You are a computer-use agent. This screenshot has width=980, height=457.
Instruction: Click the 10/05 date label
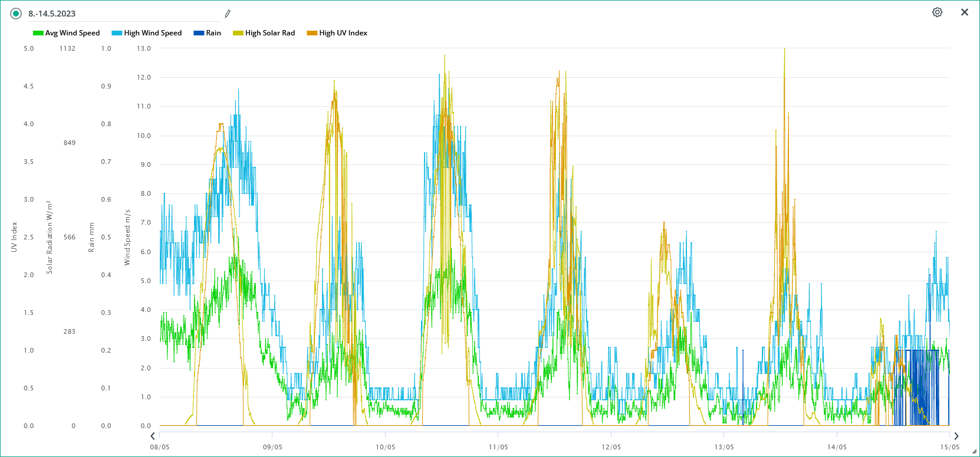coord(386,447)
